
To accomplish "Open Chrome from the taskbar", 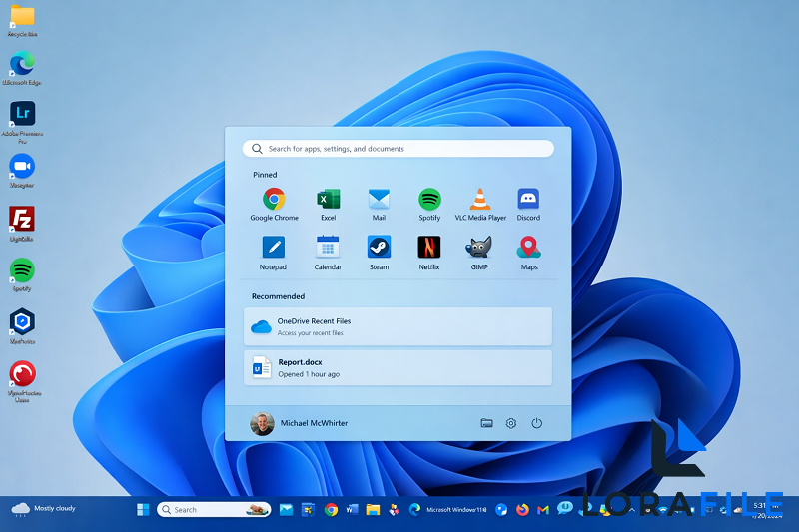I will (x=331, y=510).
